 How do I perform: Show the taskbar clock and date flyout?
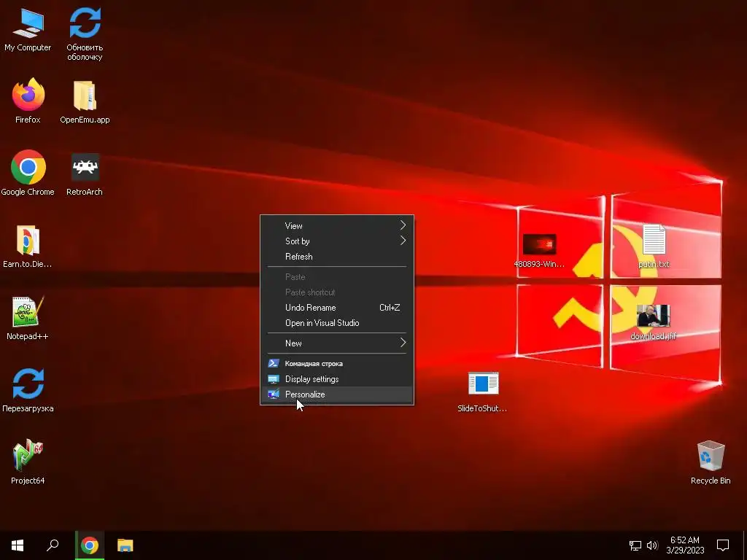pos(685,545)
